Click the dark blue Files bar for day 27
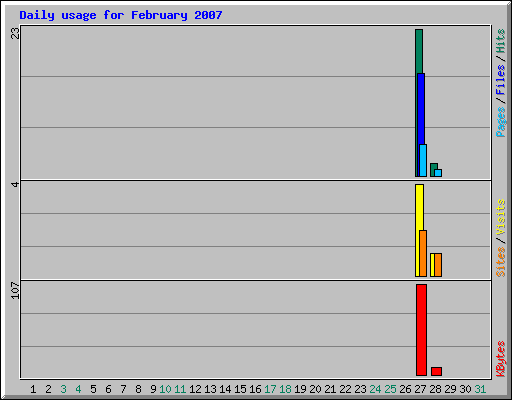The width and height of the screenshot is (512, 400). tap(421, 108)
